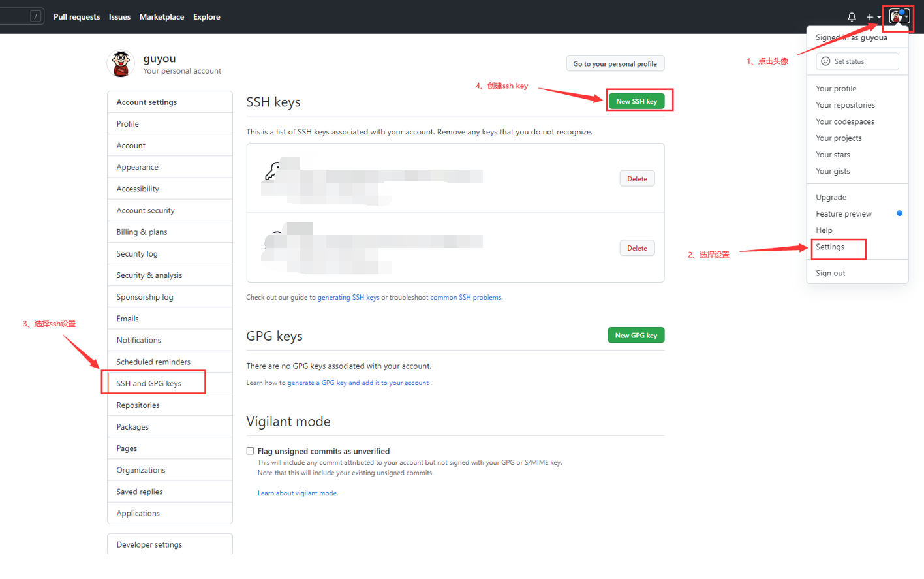Open generate a GPG key link
Image resolution: width=924 pixels, height=579 pixels.
pos(358,383)
